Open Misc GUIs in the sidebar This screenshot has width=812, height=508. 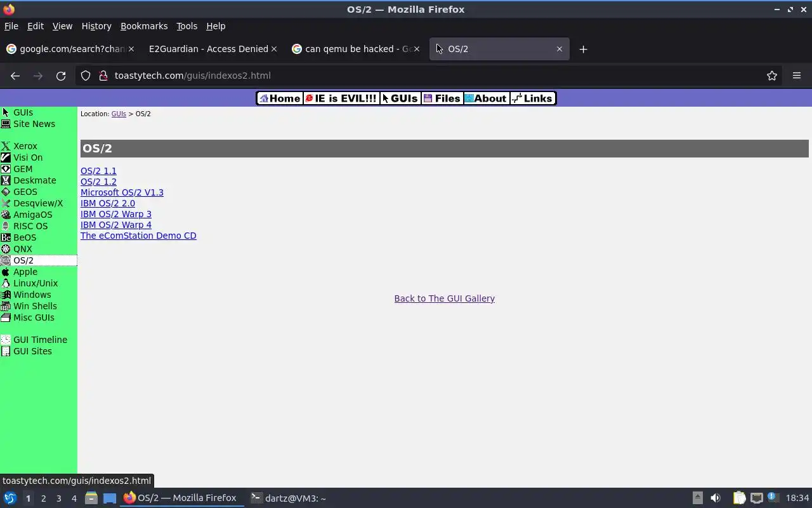(34, 317)
